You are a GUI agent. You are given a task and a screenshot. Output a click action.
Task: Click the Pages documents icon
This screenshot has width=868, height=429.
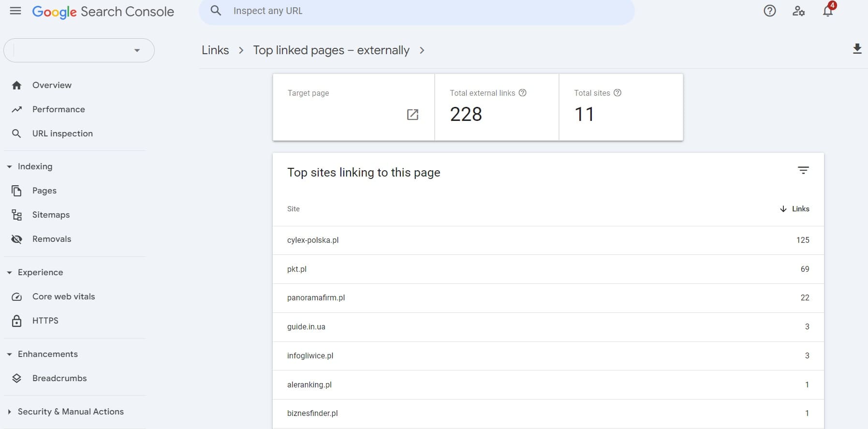tap(17, 191)
